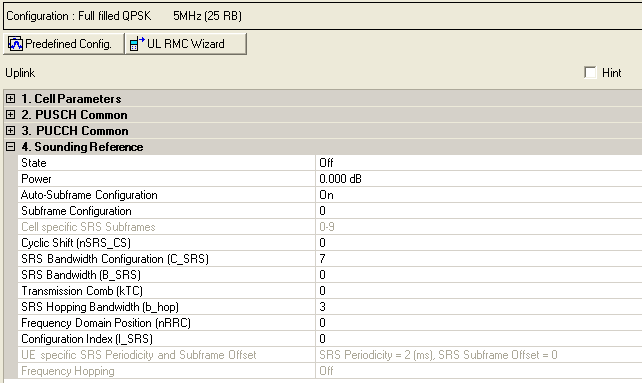Enable the Hint checkbox
642x383 pixels.
coord(590,73)
